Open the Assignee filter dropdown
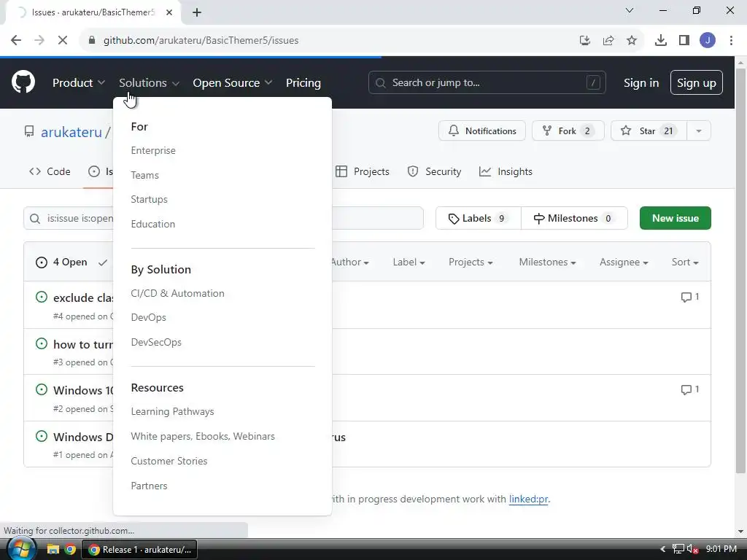This screenshot has height=560, width=747. coord(624,262)
